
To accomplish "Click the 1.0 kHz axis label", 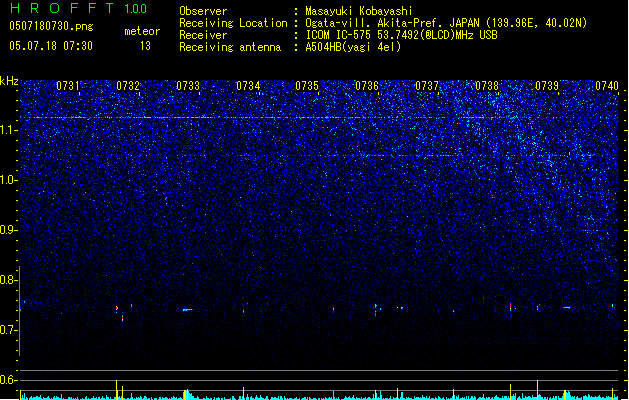I will 9,180.
